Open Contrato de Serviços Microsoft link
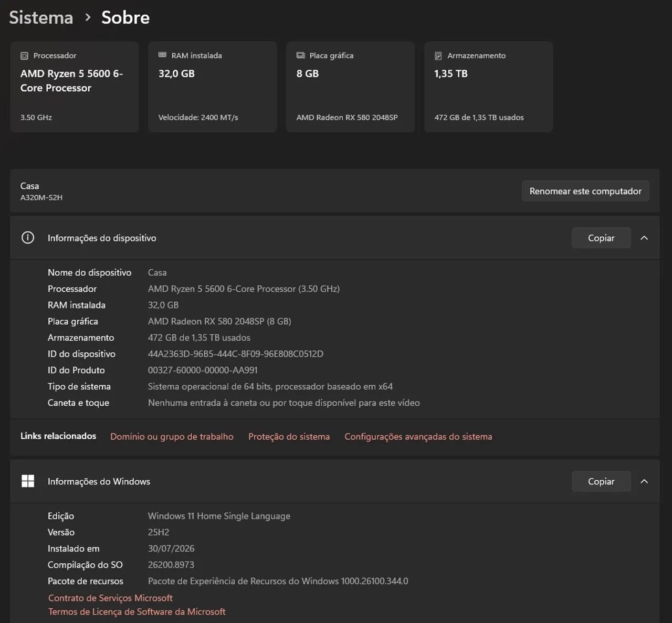 tap(110, 598)
